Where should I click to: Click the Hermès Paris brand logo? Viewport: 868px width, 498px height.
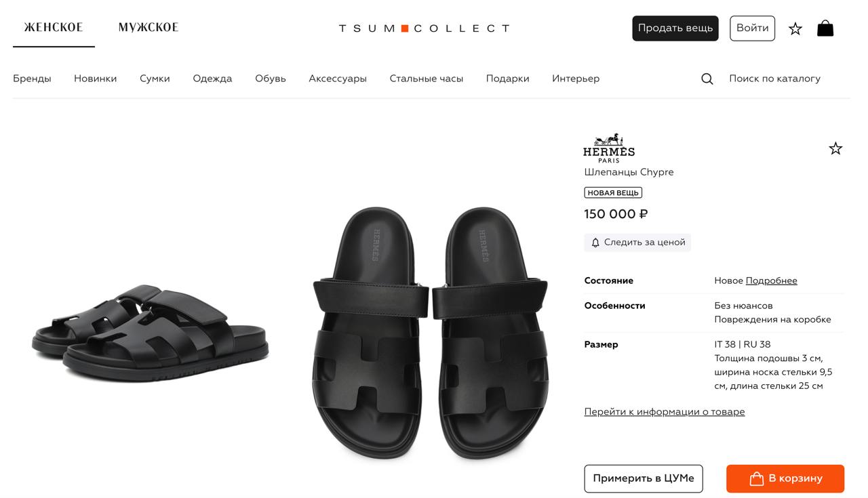(x=609, y=148)
